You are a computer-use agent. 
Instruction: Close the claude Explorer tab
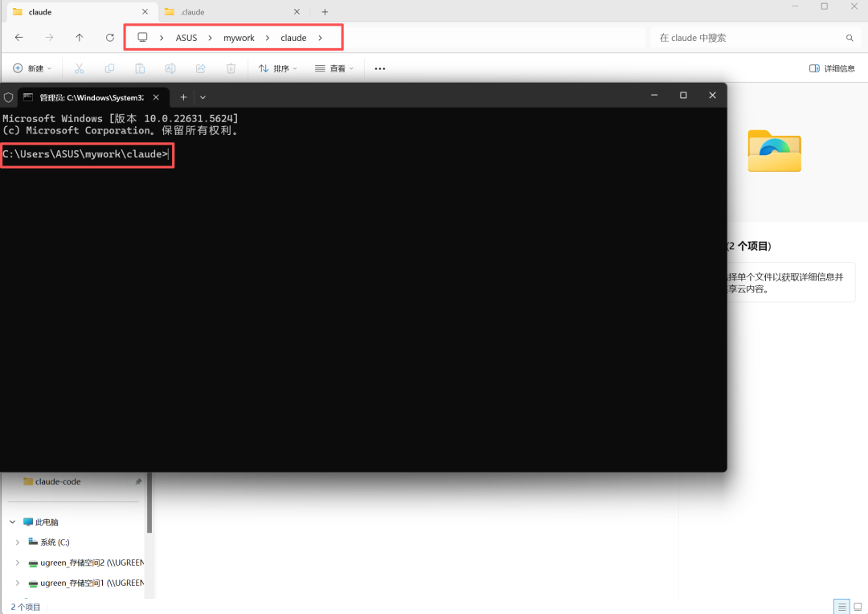click(145, 11)
